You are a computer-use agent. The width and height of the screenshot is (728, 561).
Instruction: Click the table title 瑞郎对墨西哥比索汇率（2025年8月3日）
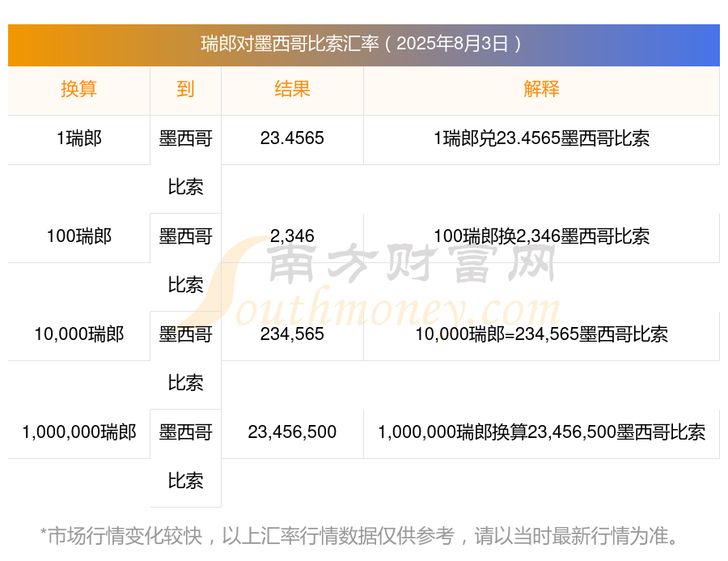pos(362,45)
